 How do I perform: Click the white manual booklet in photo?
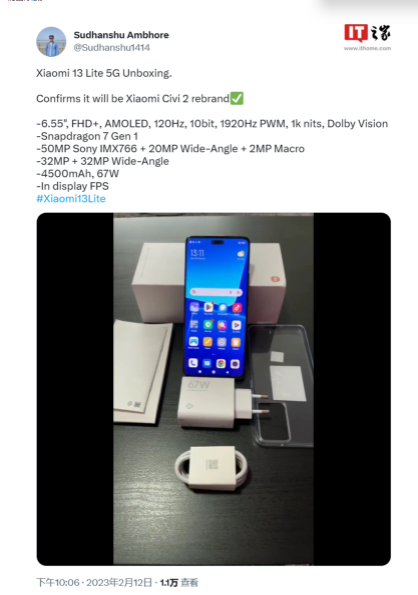coord(141,371)
